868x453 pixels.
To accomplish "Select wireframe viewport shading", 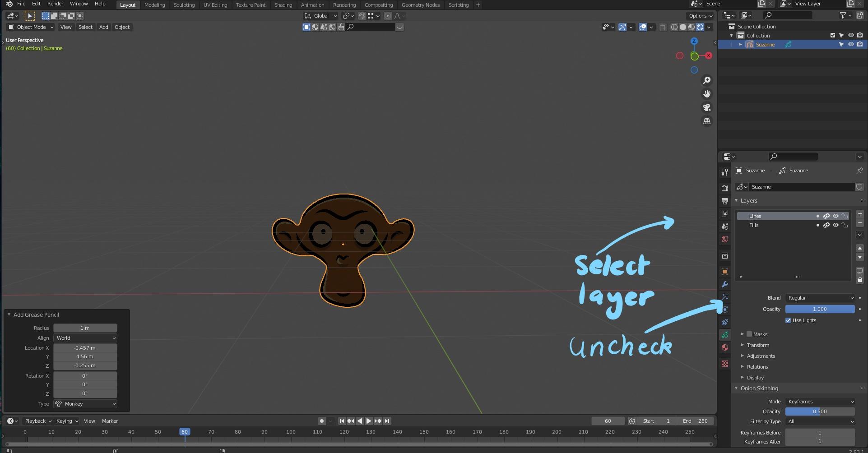I will pyautogui.click(x=674, y=27).
